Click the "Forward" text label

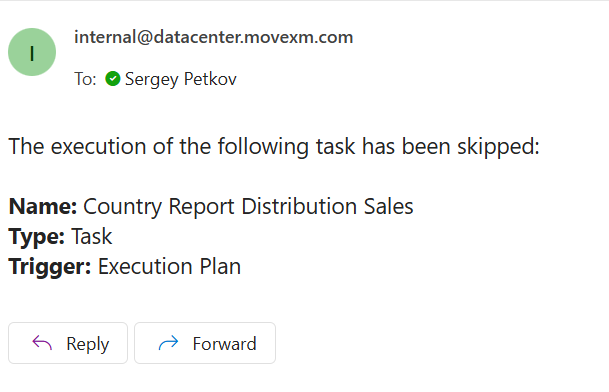224,344
